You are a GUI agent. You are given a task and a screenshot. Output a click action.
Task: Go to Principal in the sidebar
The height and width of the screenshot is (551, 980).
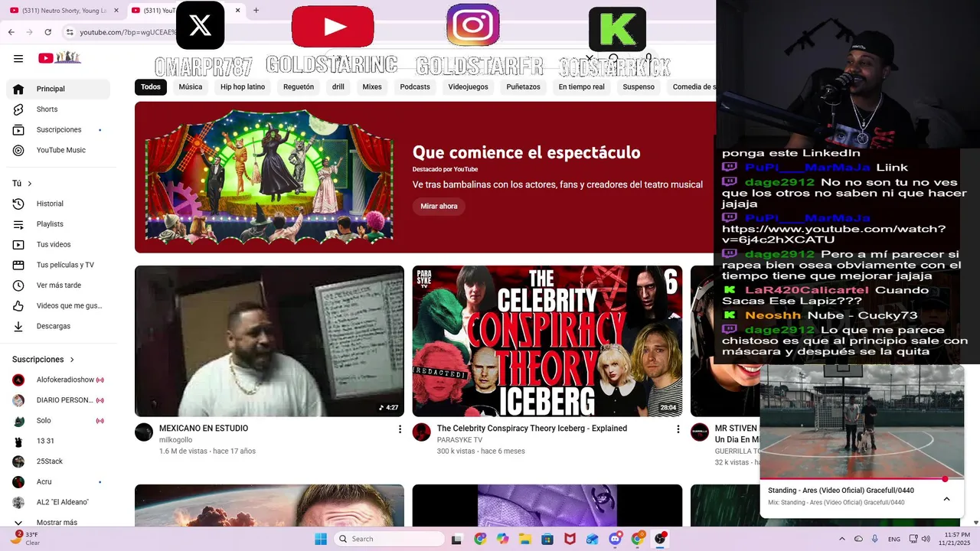click(58, 89)
